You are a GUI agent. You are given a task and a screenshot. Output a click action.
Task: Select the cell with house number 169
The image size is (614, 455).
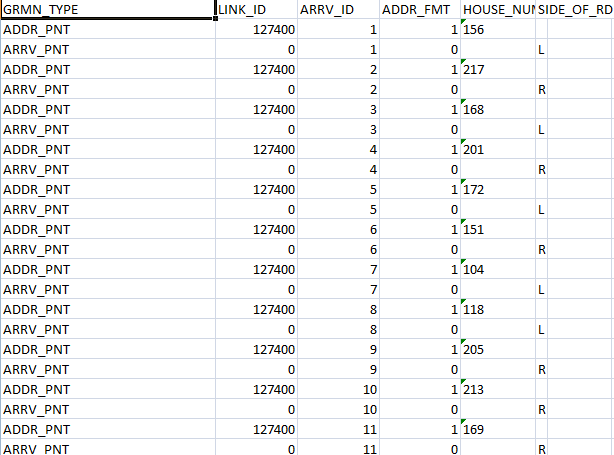click(x=497, y=429)
